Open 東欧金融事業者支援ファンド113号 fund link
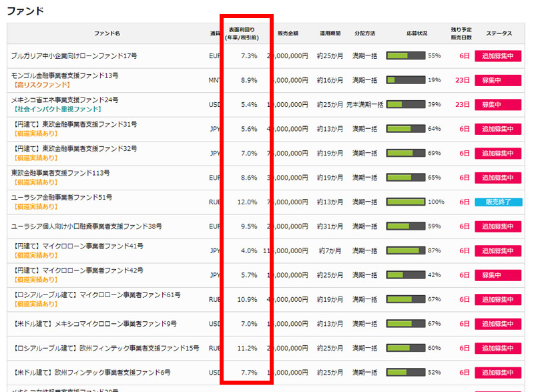The height and width of the screenshot is (392, 534). [x=60, y=173]
